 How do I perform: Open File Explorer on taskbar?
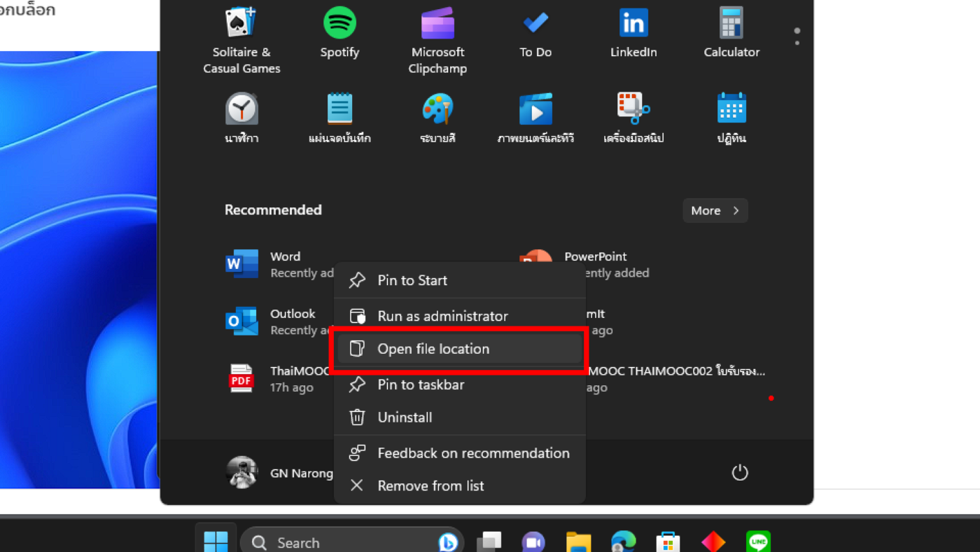578,542
